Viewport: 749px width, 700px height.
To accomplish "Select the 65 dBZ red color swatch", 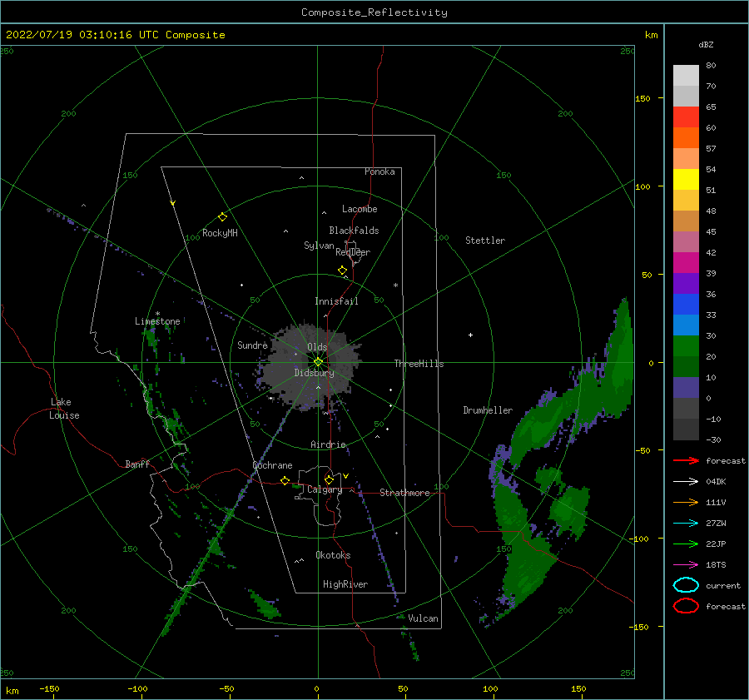I will (x=686, y=117).
